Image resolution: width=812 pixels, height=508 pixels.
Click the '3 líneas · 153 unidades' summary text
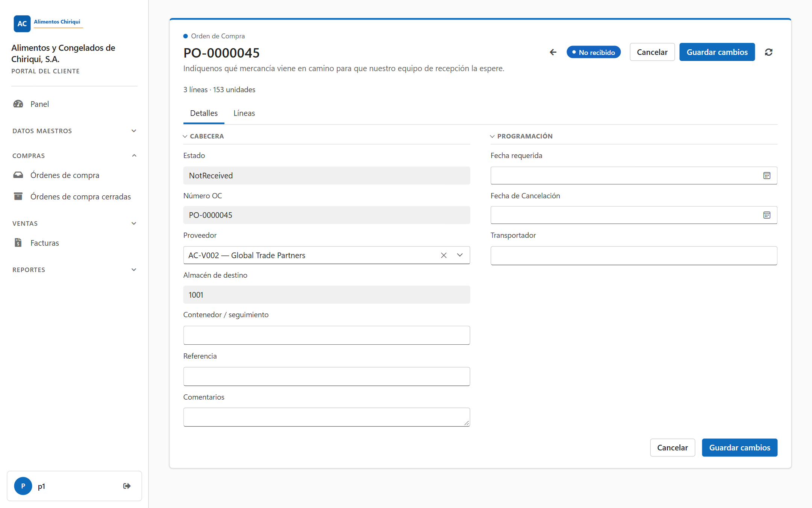pyautogui.click(x=219, y=90)
